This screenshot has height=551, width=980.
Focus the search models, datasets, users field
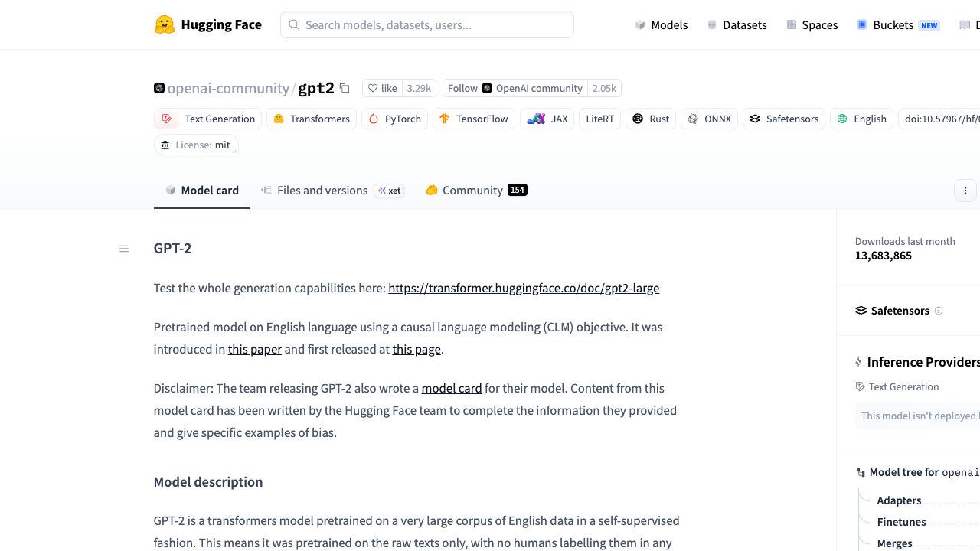point(427,24)
